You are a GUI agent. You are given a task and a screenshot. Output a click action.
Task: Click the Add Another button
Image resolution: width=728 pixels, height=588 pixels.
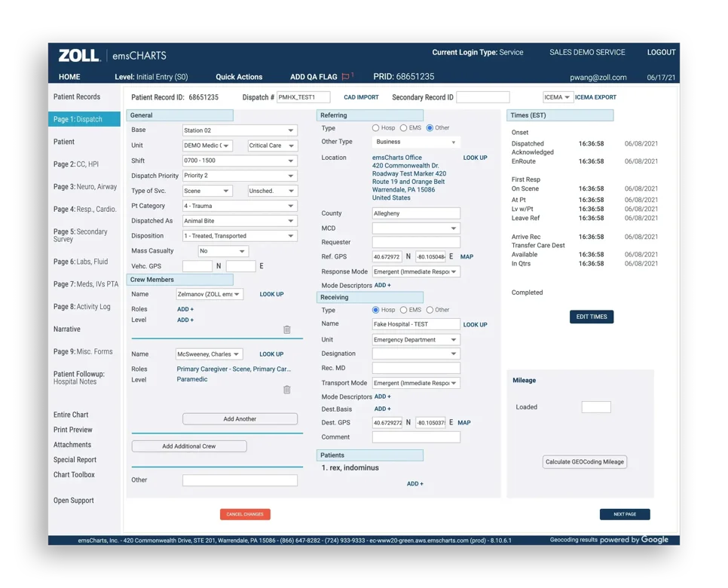(240, 419)
